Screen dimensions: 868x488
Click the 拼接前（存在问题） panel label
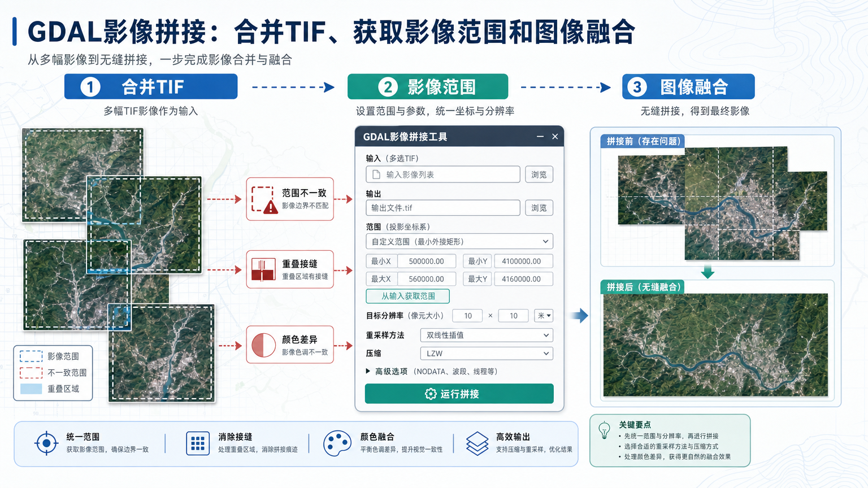point(643,141)
